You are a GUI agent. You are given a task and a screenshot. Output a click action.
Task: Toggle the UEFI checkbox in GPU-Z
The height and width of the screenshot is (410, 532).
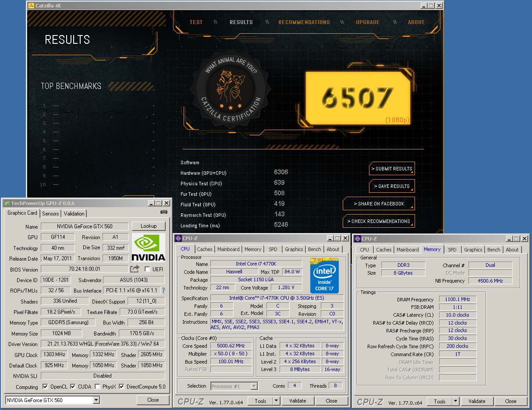tap(147, 269)
